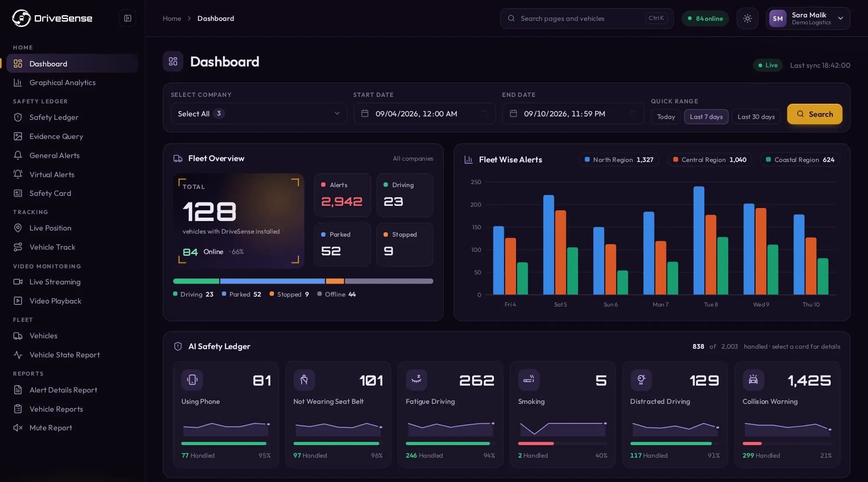Click the Fleet Overview truck icon
The image size is (868, 482).
(178, 158)
